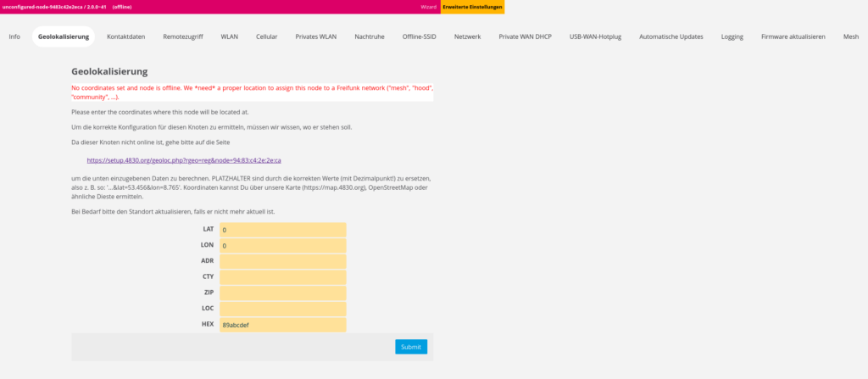
Task: Go to the Cellular tab
Action: (267, 37)
